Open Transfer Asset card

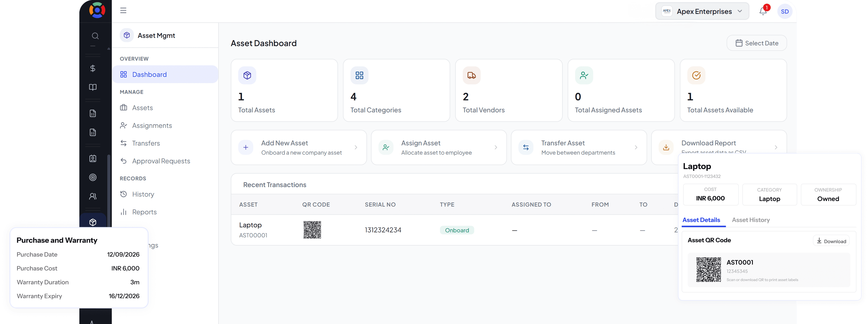pos(579,147)
